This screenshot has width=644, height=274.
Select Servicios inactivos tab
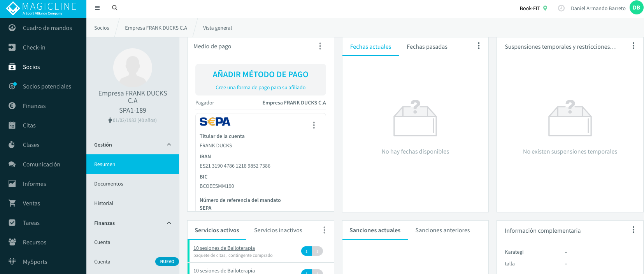point(278,230)
